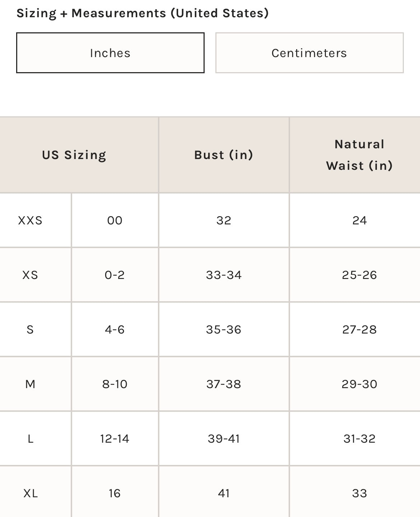Click the 8-10 US size cell

[115, 384]
